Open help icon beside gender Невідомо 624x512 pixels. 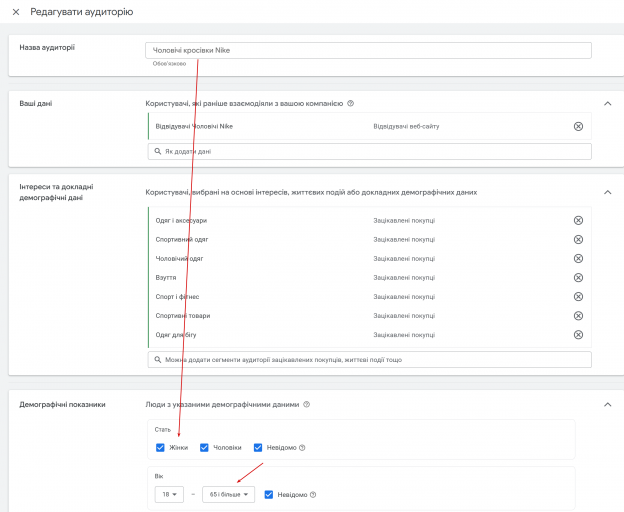pos(302,448)
